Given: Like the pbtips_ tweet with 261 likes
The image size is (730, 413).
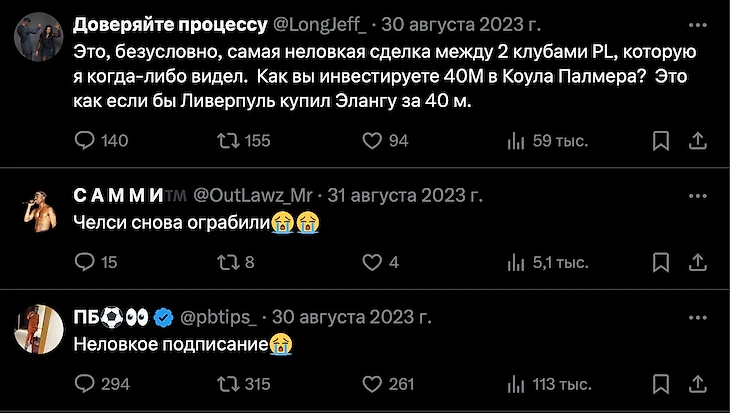Looking at the screenshot, I should 372,383.
